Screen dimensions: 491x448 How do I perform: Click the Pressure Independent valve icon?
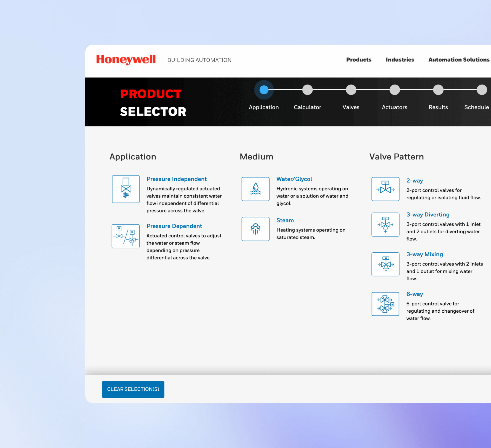click(126, 189)
